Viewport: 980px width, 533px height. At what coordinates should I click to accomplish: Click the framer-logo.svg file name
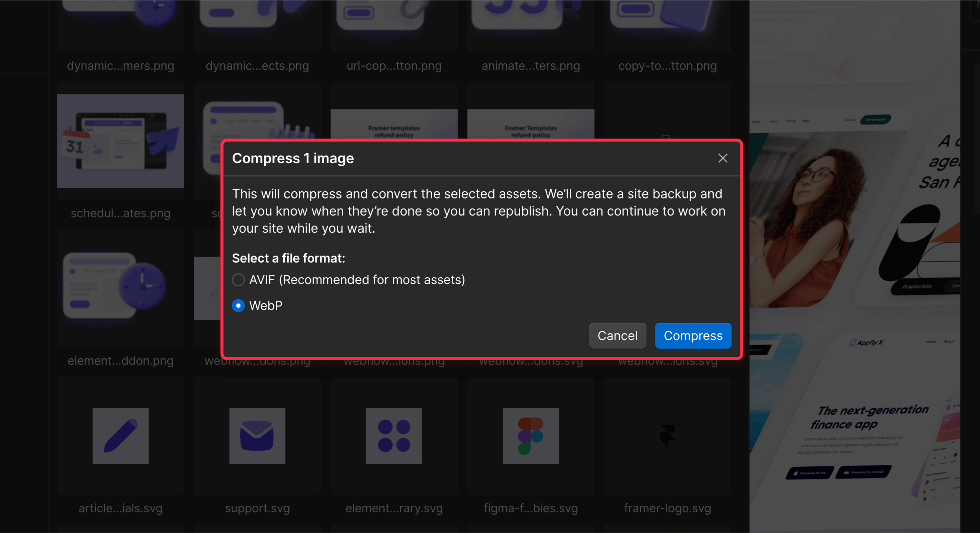[667, 508]
